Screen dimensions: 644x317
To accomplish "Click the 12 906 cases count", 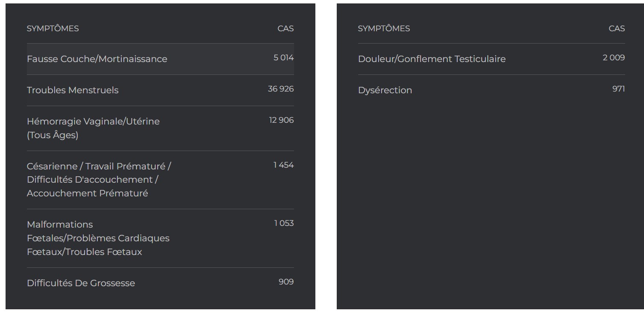I will pyautogui.click(x=281, y=120).
